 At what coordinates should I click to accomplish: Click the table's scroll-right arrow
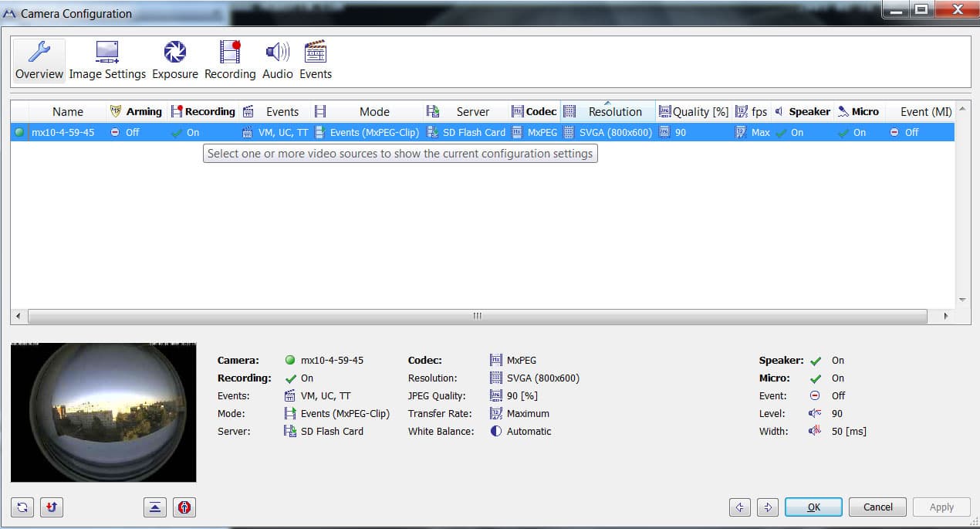pos(947,316)
